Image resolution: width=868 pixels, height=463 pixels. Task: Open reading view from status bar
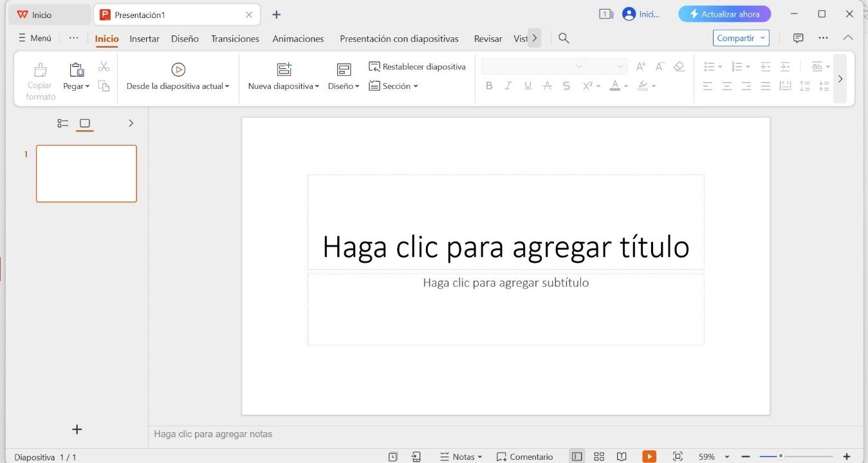pos(620,456)
